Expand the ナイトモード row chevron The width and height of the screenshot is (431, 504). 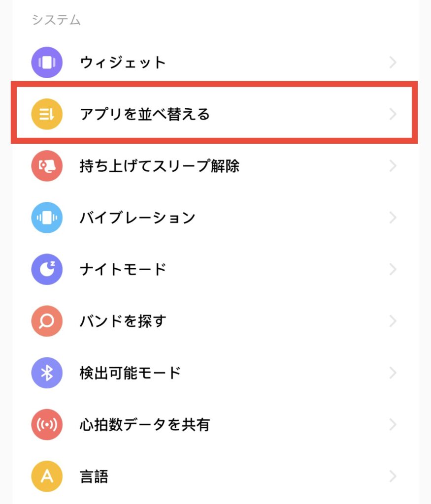(393, 269)
